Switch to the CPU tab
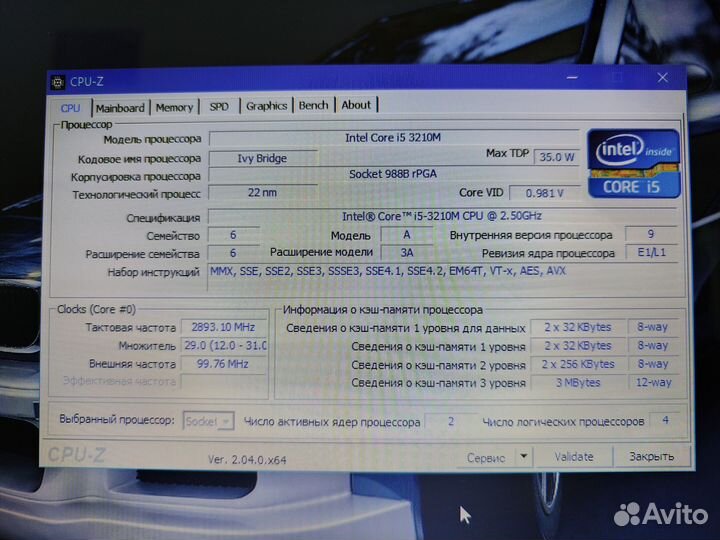 click(x=70, y=108)
